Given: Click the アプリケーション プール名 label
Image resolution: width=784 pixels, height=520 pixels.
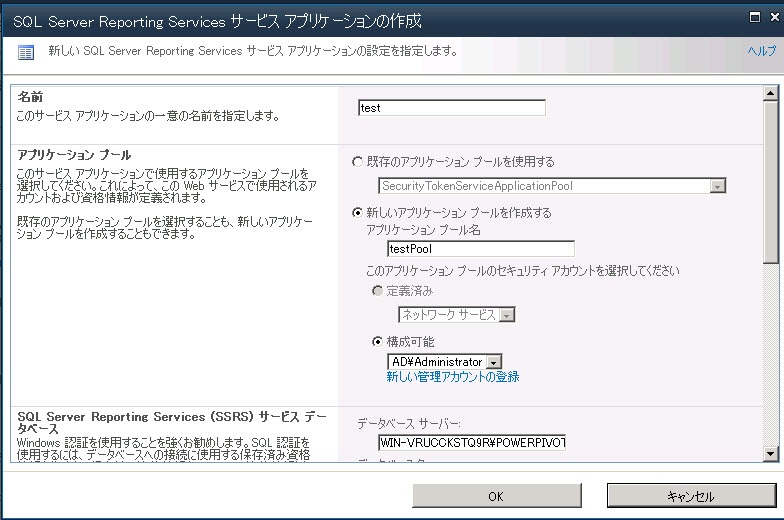Looking at the screenshot, I should [x=424, y=230].
